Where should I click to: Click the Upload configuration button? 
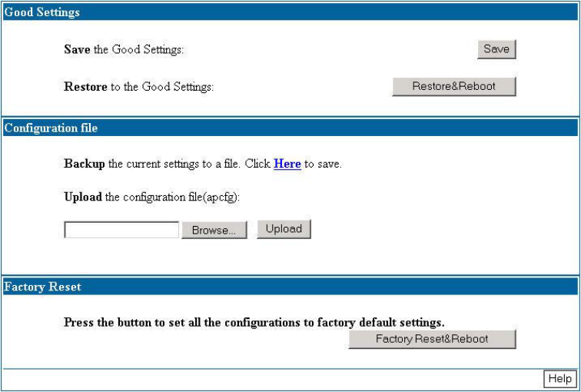(284, 229)
